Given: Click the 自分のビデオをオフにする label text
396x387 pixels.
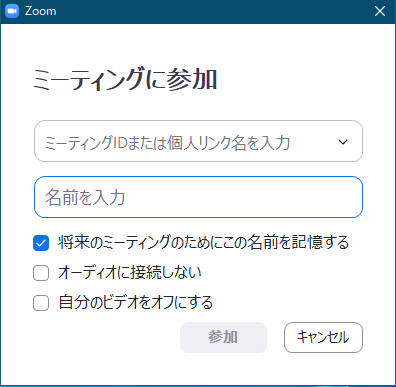Looking at the screenshot, I should coord(136,302).
